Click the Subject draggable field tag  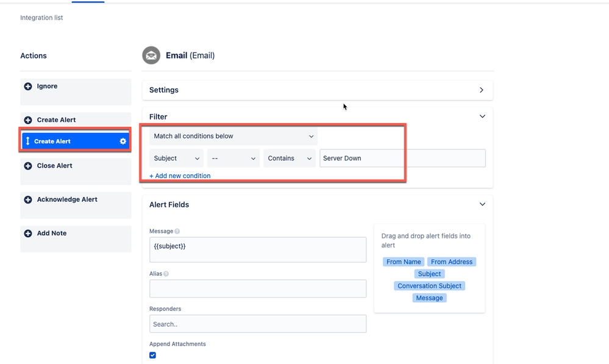click(430, 274)
